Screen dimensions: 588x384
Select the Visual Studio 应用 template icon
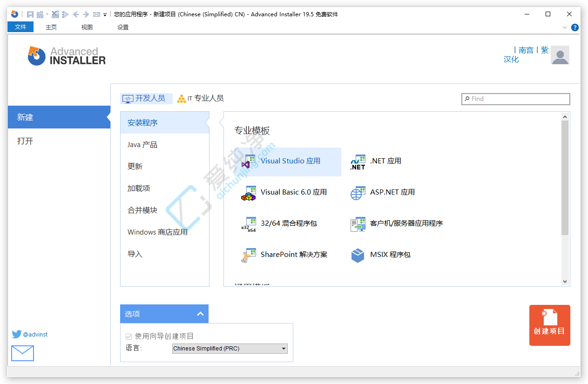tap(249, 162)
